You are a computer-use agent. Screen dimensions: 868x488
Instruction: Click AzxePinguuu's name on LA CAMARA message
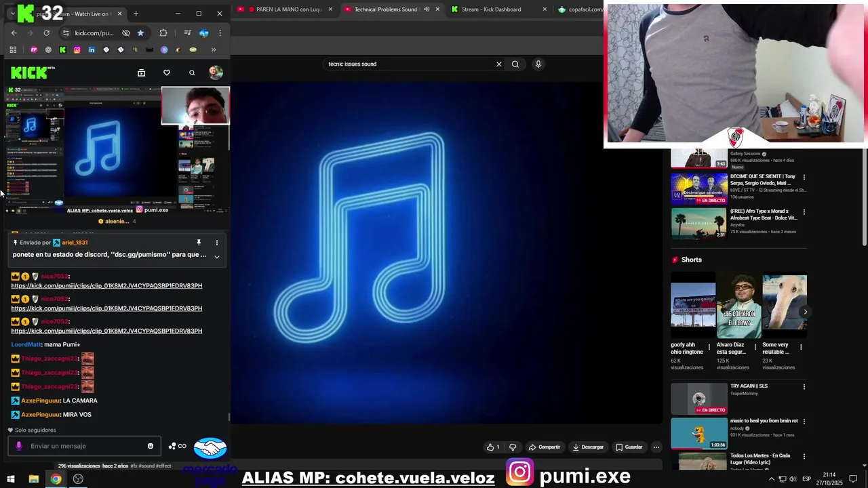tap(40, 401)
